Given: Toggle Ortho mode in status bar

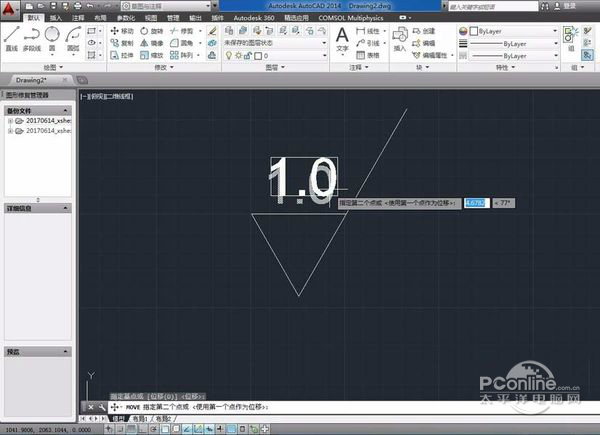Looking at the screenshot, I should point(143,429).
